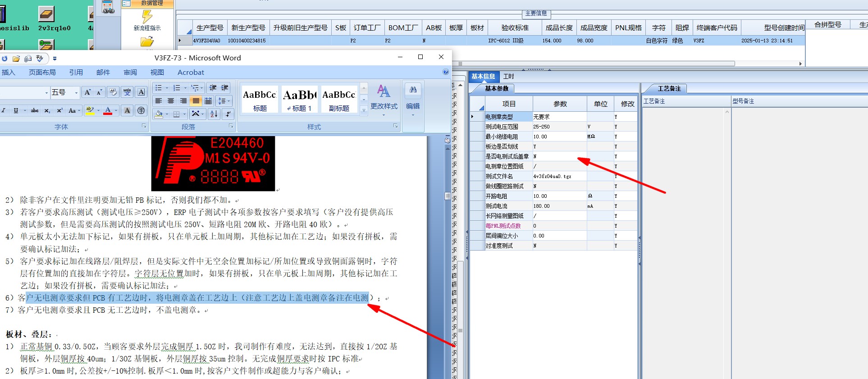Click the 参数 column header
Image resolution: width=868 pixels, height=379 pixels.
point(560,104)
